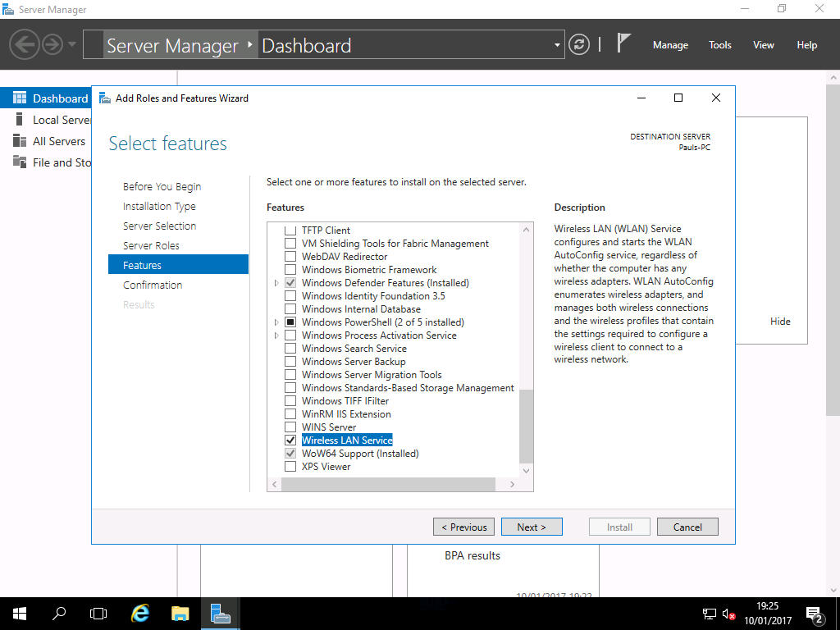
Task: Go to the Before You Begin step
Action: coord(162,186)
